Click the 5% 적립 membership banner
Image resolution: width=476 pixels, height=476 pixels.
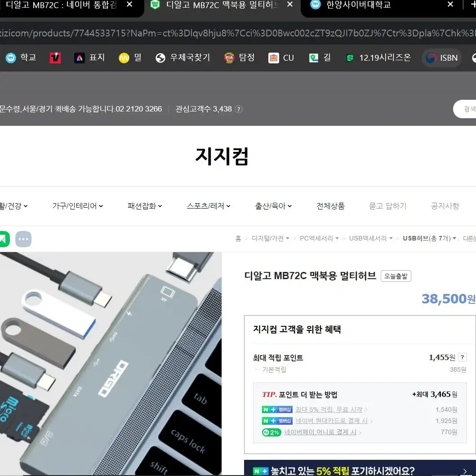[x=360, y=468]
